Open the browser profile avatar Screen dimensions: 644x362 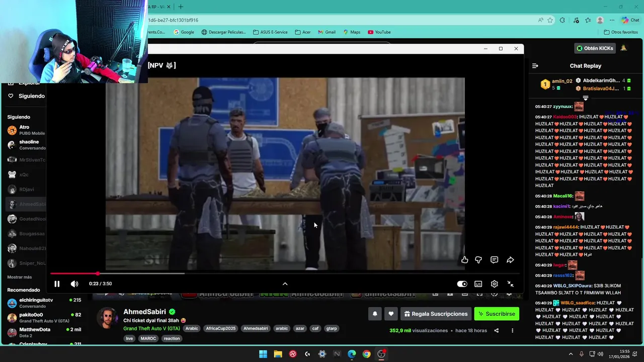click(600, 20)
